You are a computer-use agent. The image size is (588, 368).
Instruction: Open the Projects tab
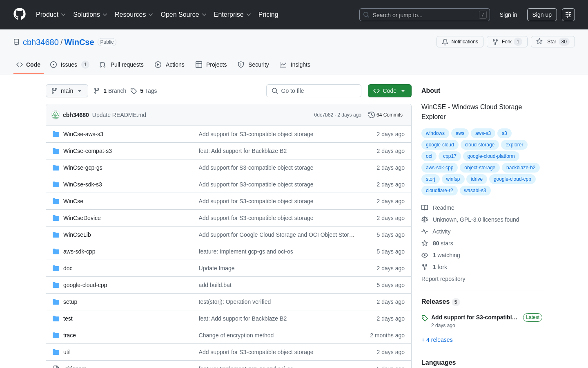click(211, 65)
